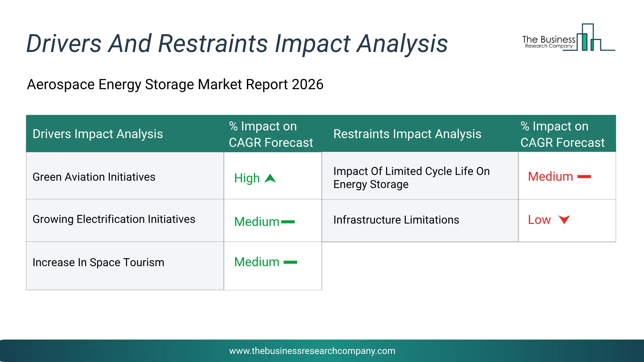Click '% Impact on CAGR Forecast' header for restraints

(562, 134)
